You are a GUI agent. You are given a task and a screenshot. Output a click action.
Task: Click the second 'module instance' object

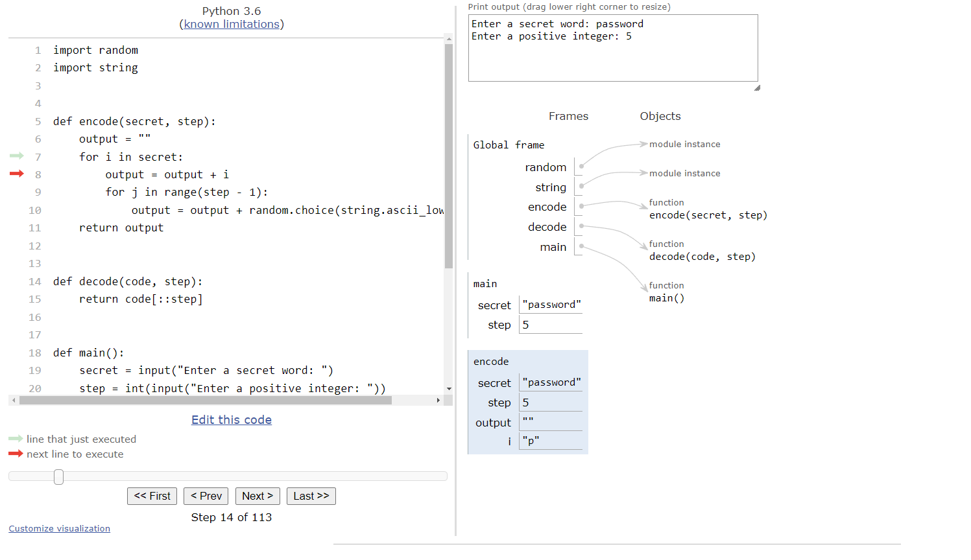[x=685, y=173]
